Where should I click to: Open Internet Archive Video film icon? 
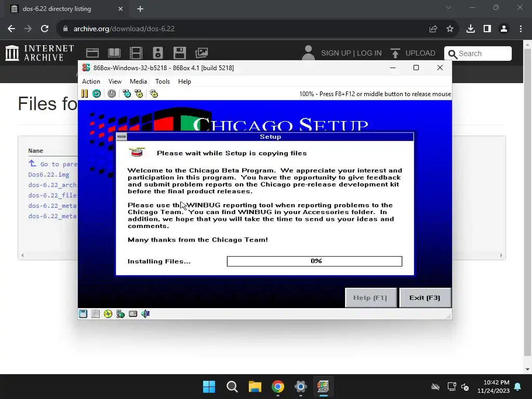click(x=136, y=53)
